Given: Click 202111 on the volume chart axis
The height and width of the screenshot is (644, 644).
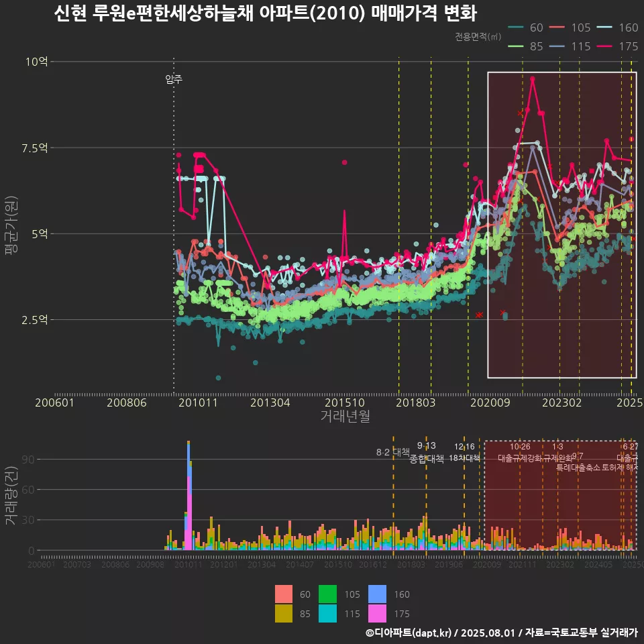Looking at the screenshot, I should pos(523,564).
